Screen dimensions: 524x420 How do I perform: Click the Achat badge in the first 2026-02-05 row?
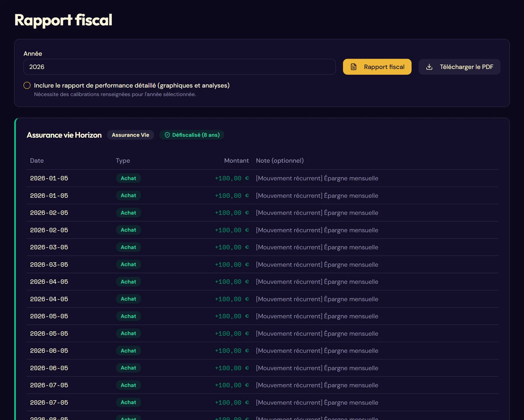[x=128, y=213]
